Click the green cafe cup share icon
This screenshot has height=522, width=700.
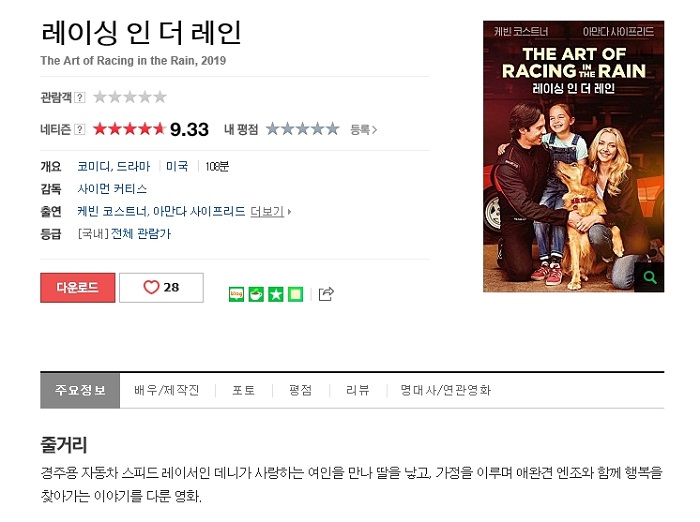(256, 294)
